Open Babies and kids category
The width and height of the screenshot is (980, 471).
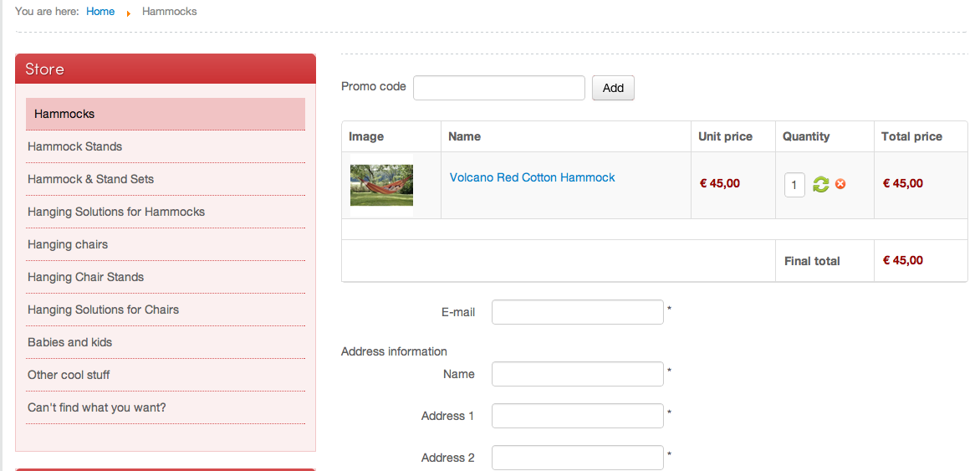pyautogui.click(x=166, y=342)
